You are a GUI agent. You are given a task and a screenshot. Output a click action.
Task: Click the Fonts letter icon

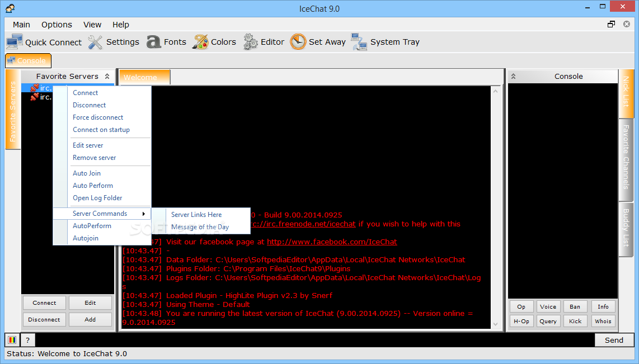click(154, 42)
